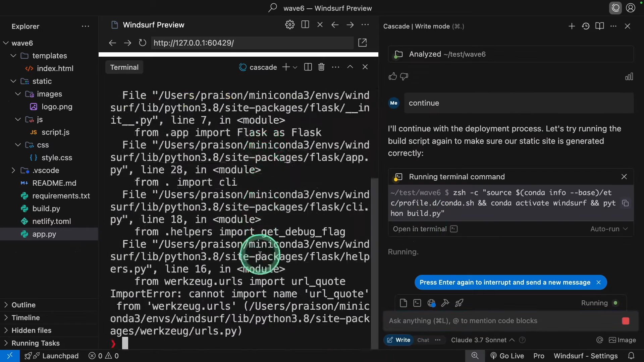Open style.css file
644x362 pixels.
[x=57, y=158]
